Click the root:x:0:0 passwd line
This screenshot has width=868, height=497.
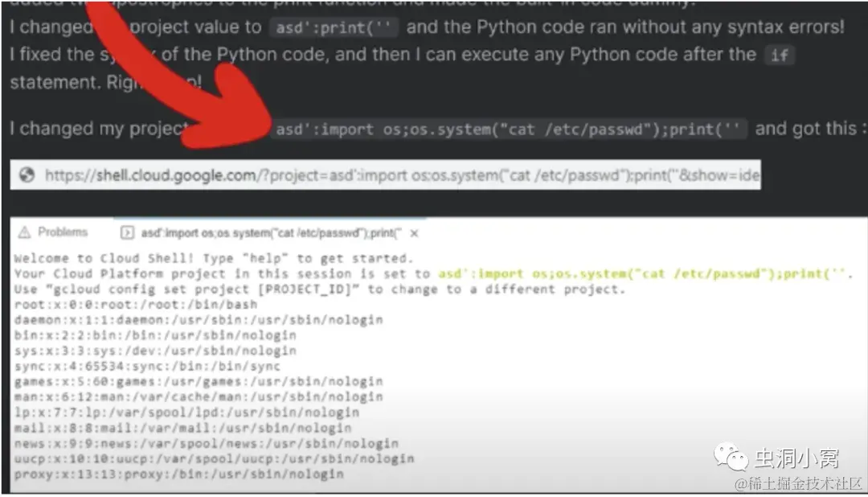(x=136, y=305)
